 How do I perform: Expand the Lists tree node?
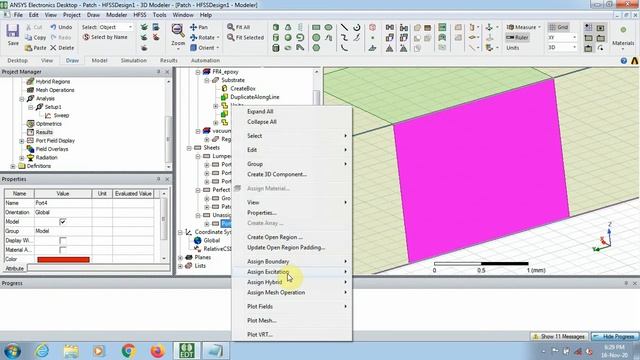tap(180, 266)
